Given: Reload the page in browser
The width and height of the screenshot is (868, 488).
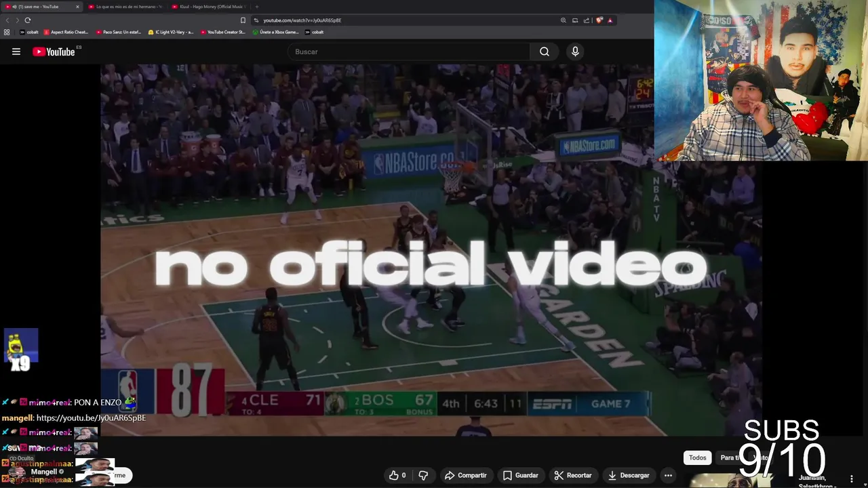Looking at the screenshot, I should (28, 20).
